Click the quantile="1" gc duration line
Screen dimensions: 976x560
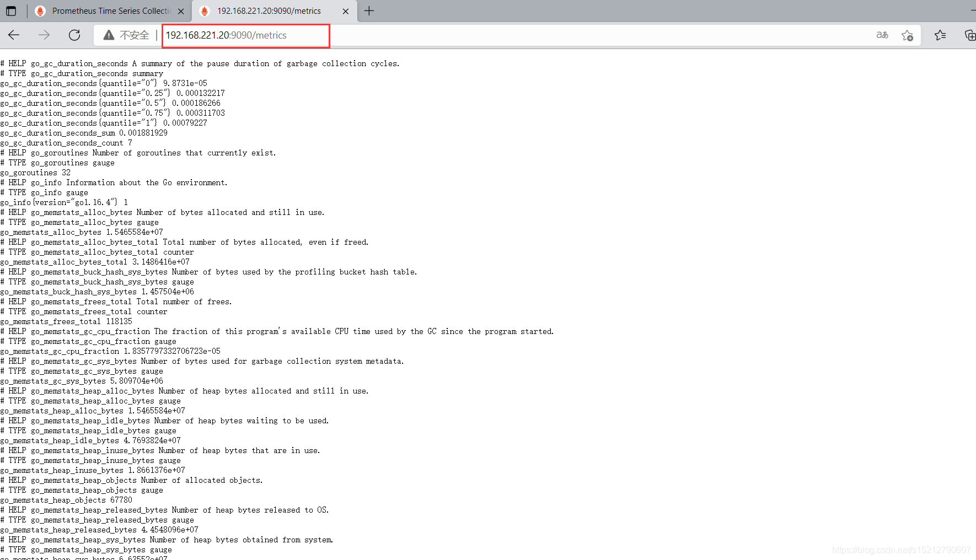[x=104, y=123]
